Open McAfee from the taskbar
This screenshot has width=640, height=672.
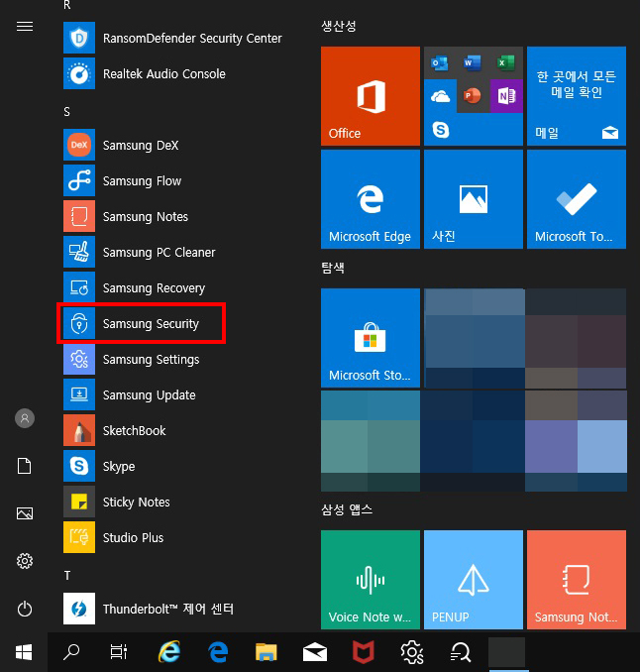click(364, 652)
